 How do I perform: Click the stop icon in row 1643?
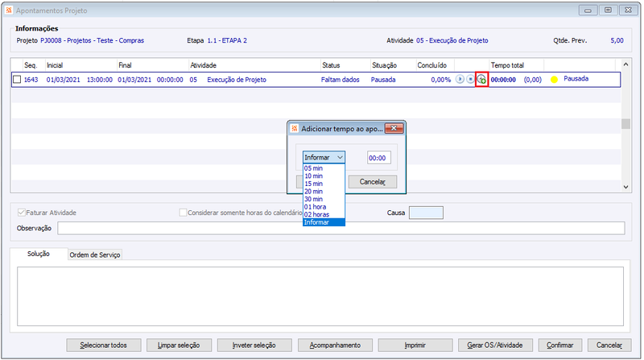tap(470, 79)
